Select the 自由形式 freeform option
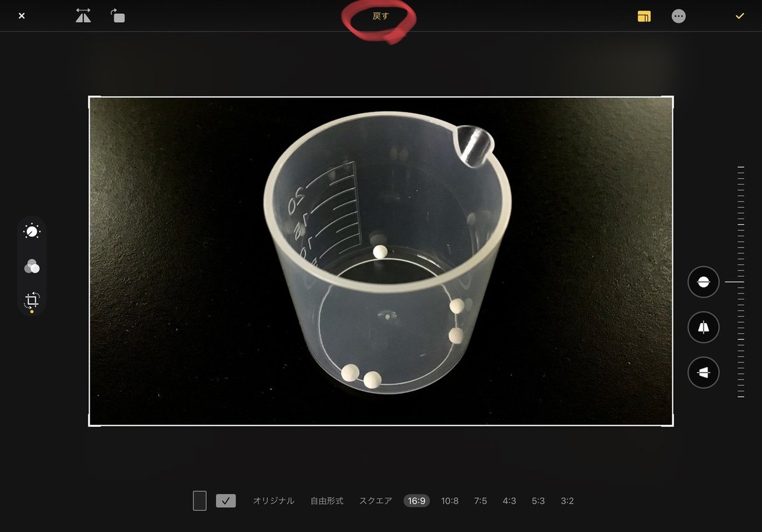The height and width of the screenshot is (532, 762). 327,501
